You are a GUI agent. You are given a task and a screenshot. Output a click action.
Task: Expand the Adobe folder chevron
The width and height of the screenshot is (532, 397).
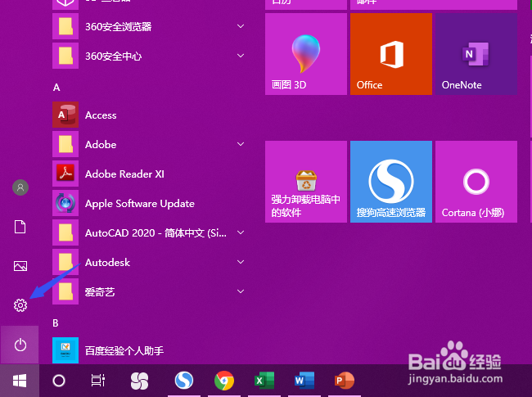[x=241, y=144]
